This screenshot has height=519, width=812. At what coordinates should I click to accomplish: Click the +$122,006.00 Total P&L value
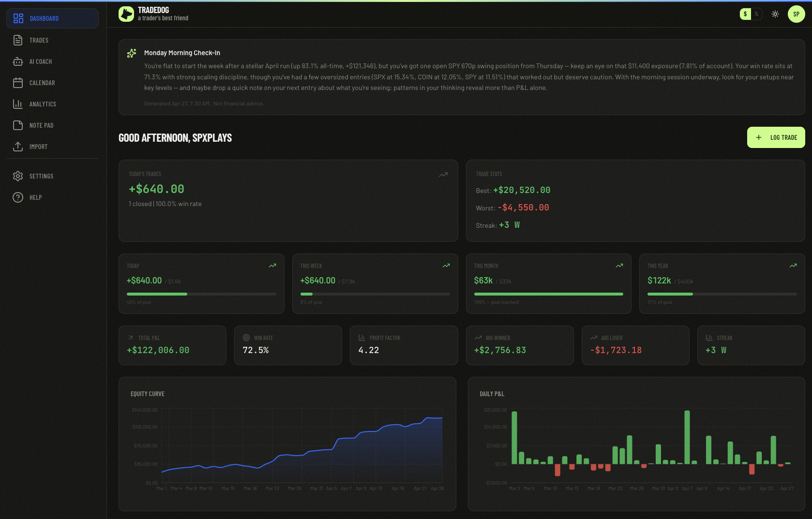click(x=158, y=350)
